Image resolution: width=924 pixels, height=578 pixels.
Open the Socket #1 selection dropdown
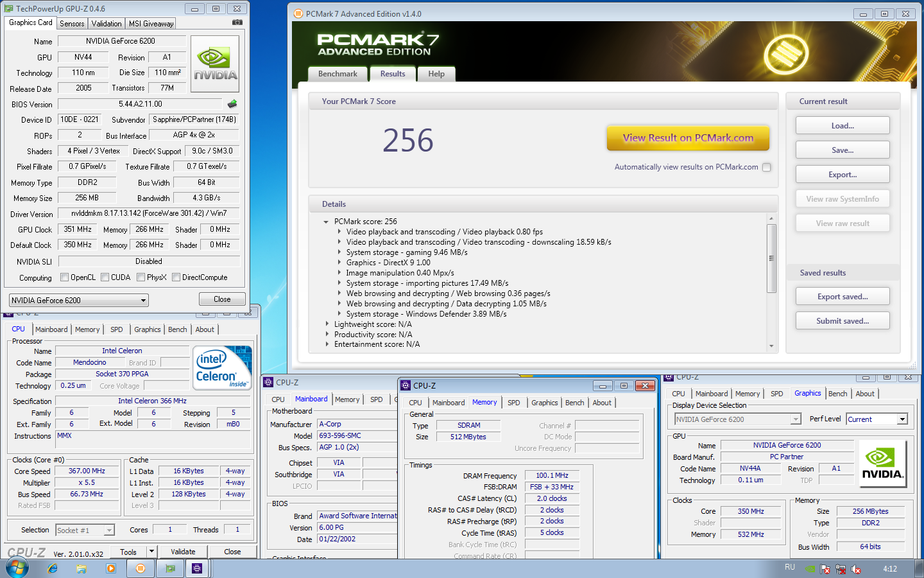click(85, 530)
